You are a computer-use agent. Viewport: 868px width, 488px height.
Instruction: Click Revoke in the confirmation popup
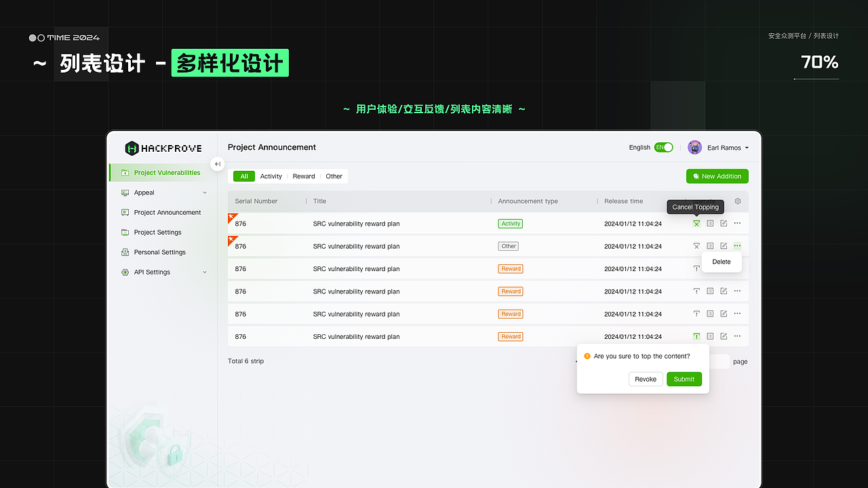646,379
